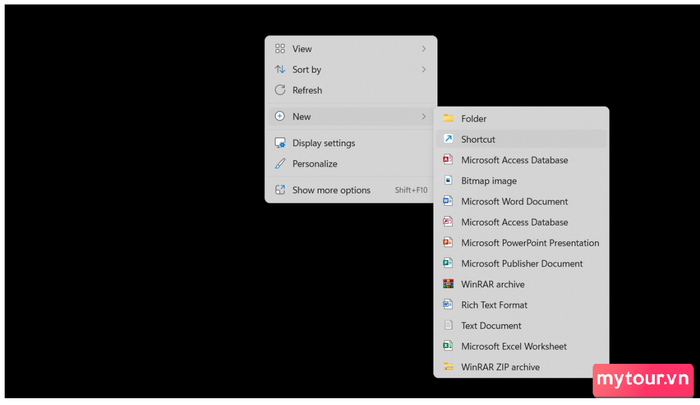Click the yellow Folder icon
The image size is (700, 405).
tap(448, 118)
